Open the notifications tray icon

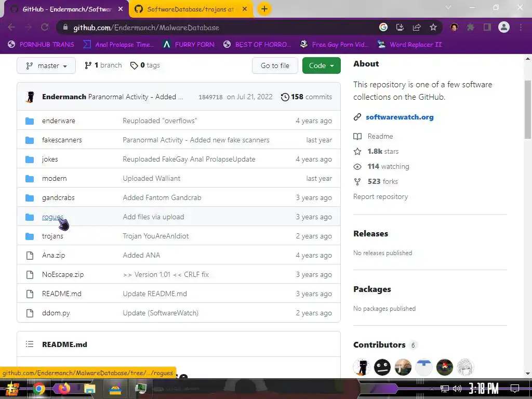[x=515, y=389]
